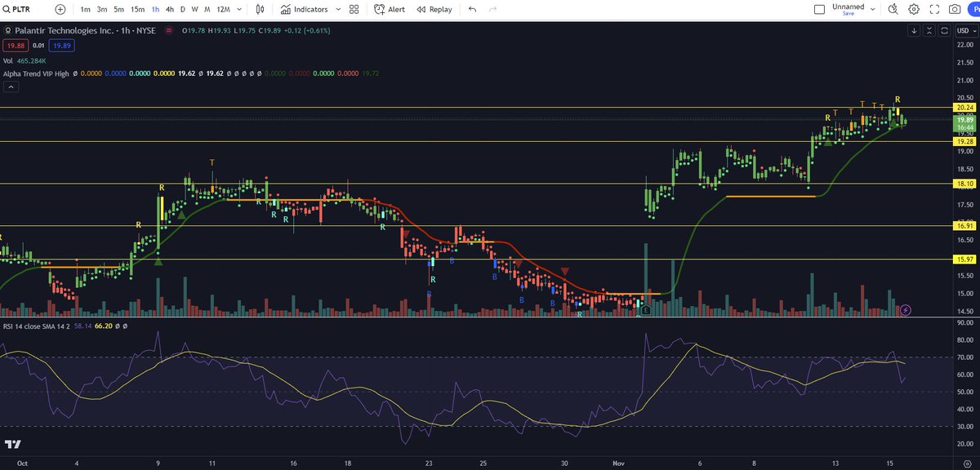Expand the timeframe interval dropdown

[238, 10]
